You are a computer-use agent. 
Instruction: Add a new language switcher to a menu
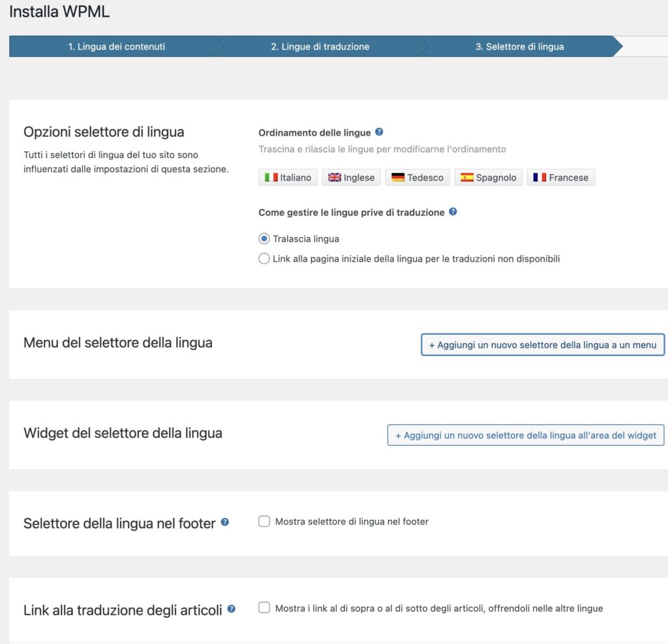pos(543,345)
